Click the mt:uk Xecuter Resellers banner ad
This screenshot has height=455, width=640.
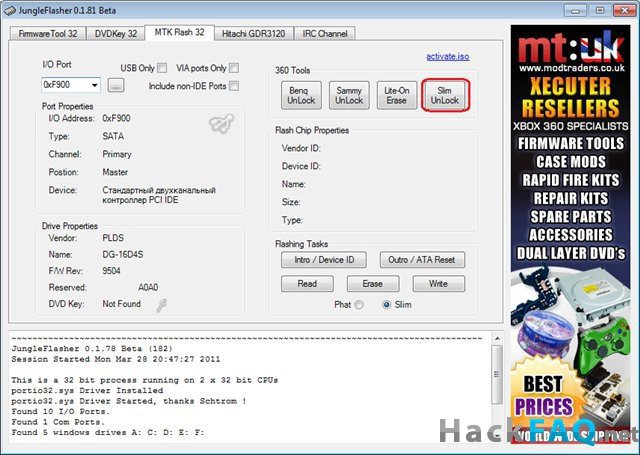pyautogui.click(x=571, y=234)
